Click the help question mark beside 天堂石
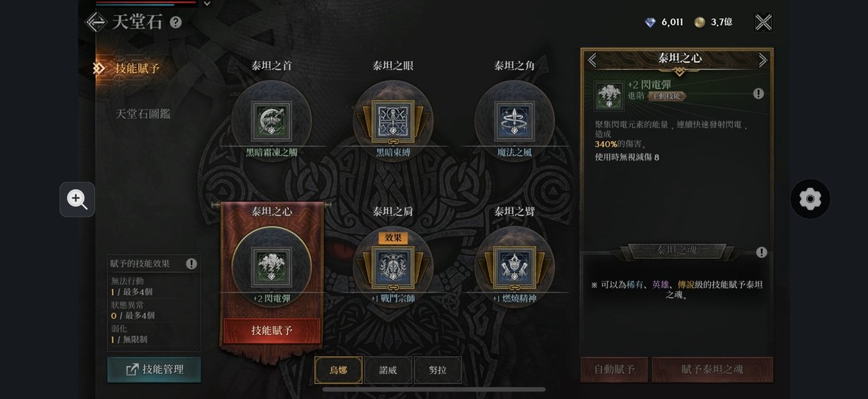This screenshot has width=868, height=399. click(x=175, y=23)
